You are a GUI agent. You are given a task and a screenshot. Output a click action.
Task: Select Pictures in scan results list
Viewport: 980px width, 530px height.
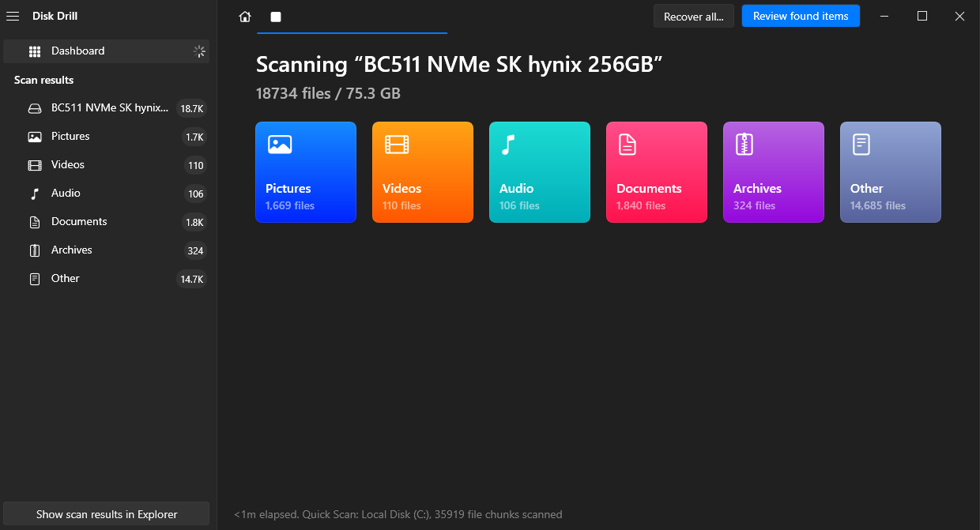click(x=107, y=137)
